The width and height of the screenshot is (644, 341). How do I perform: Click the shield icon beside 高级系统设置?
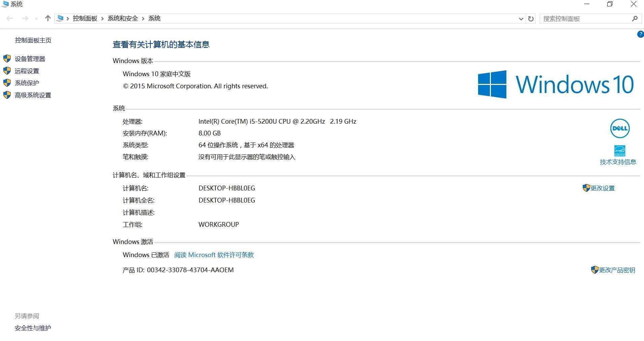7,95
